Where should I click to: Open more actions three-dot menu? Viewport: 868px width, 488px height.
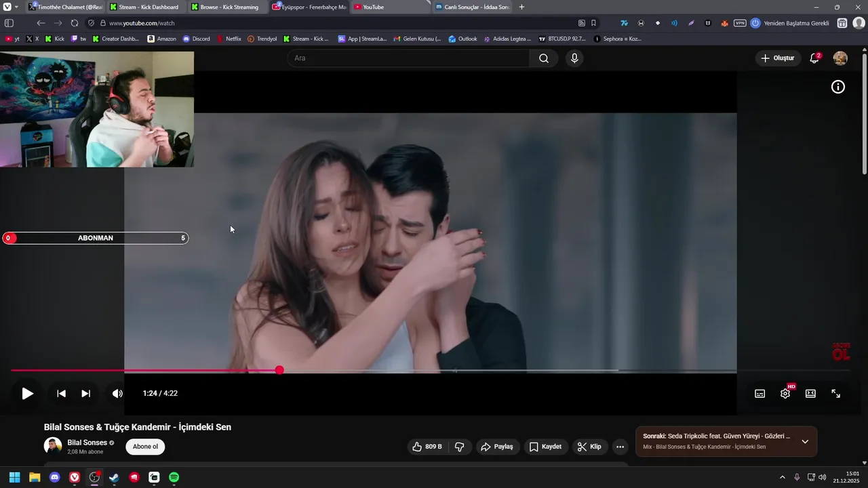point(620,447)
